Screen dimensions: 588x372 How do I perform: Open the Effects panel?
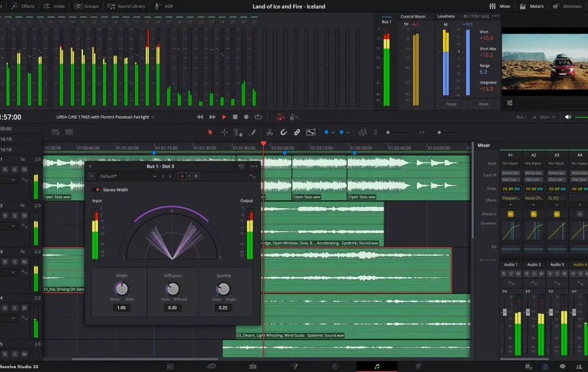(22, 6)
